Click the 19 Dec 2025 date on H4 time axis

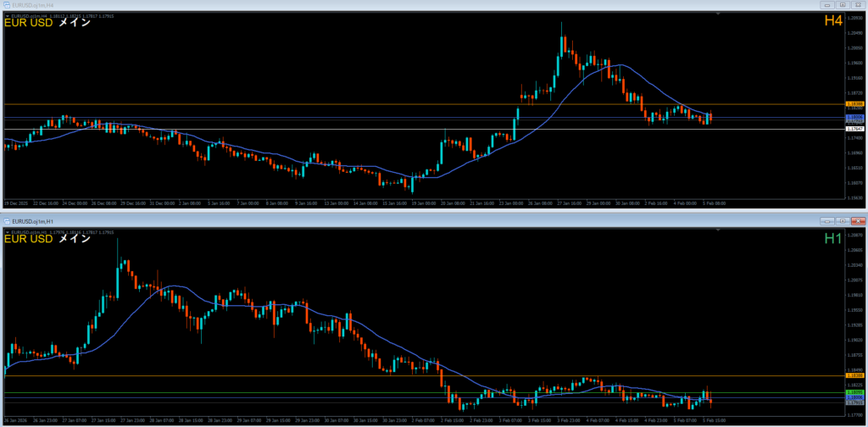click(15, 203)
